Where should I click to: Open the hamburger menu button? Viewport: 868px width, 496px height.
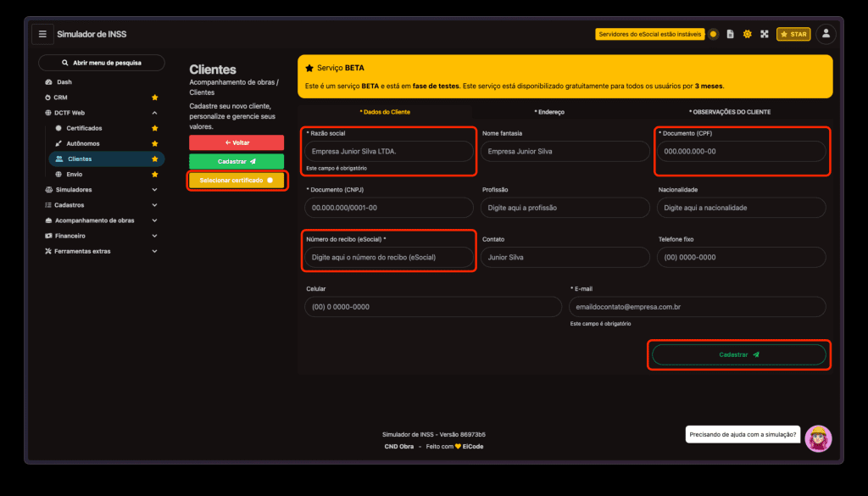point(42,34)
